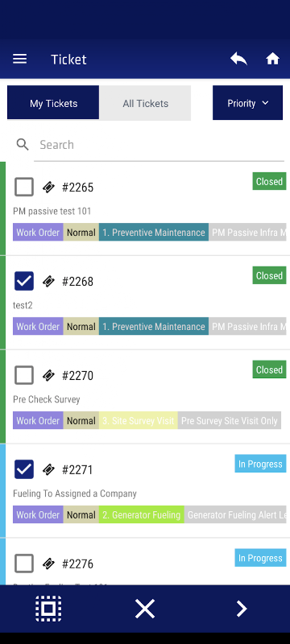290x644 pixels.
Task: Deselect the checkbox for ticket #2271
Action: (x=24, y=469)
